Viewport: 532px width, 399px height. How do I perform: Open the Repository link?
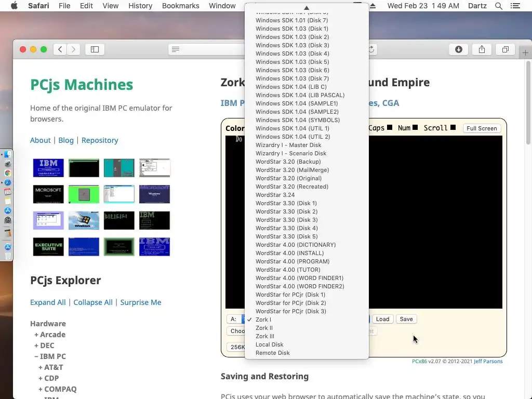point(100,140)
